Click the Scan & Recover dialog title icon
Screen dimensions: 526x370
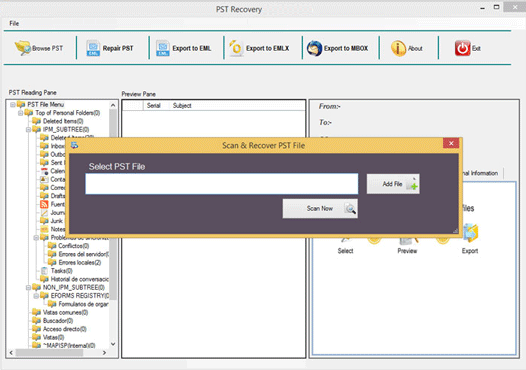click(x=74, y=145)
